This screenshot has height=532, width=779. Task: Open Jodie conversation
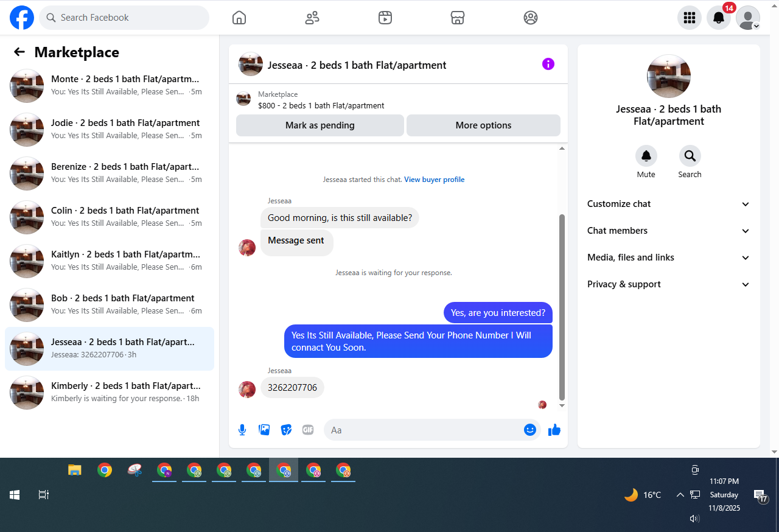click(x=110, y=130)
